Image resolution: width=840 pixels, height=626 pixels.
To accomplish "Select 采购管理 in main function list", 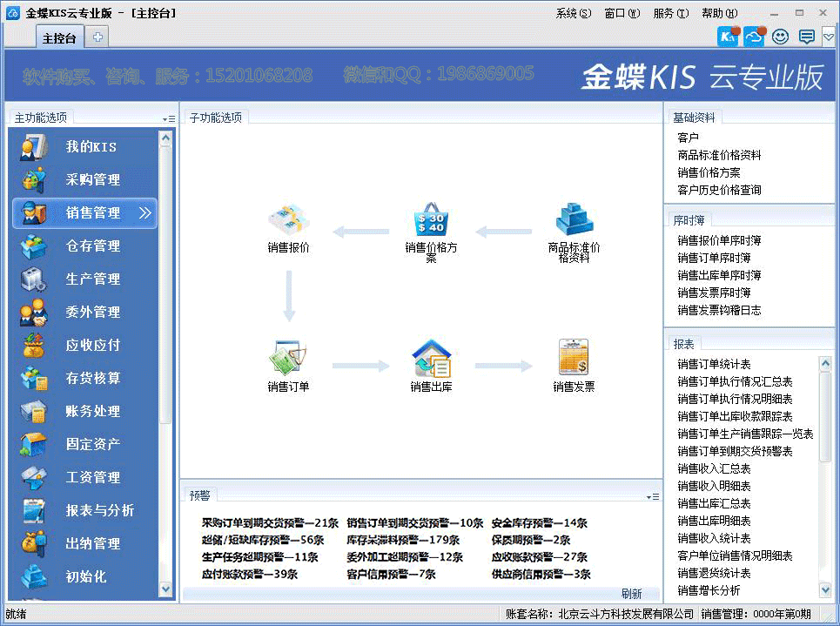I will 93,180.
